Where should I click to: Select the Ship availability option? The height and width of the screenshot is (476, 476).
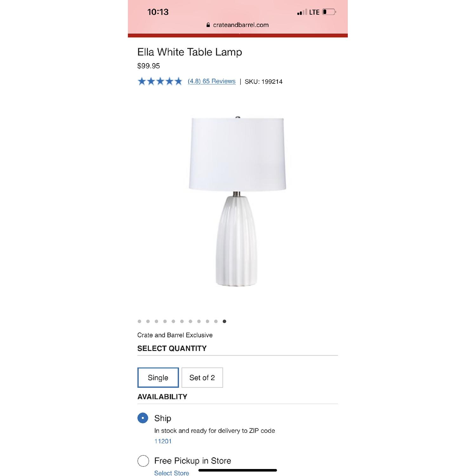143,418
